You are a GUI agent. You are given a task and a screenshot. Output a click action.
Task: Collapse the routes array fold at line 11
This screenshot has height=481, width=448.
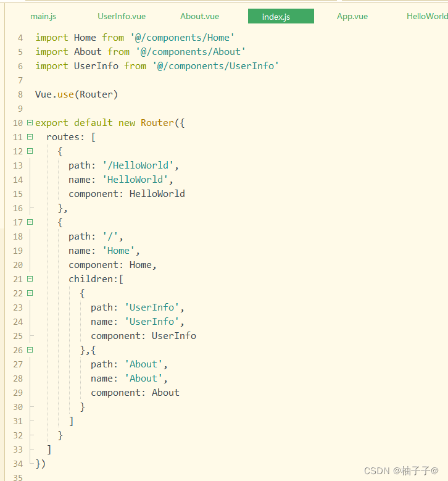point(30,137)
